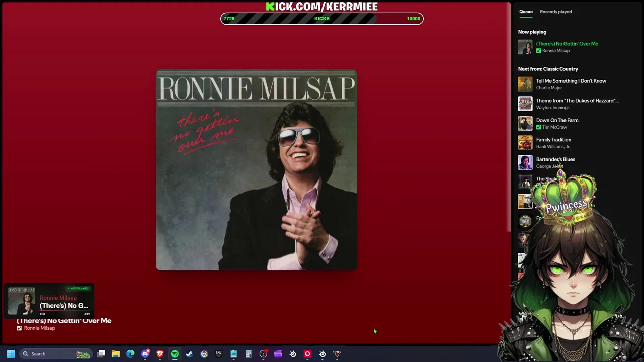Open Epic Games Launcher from the taskbar

click(x=219, y=354)
